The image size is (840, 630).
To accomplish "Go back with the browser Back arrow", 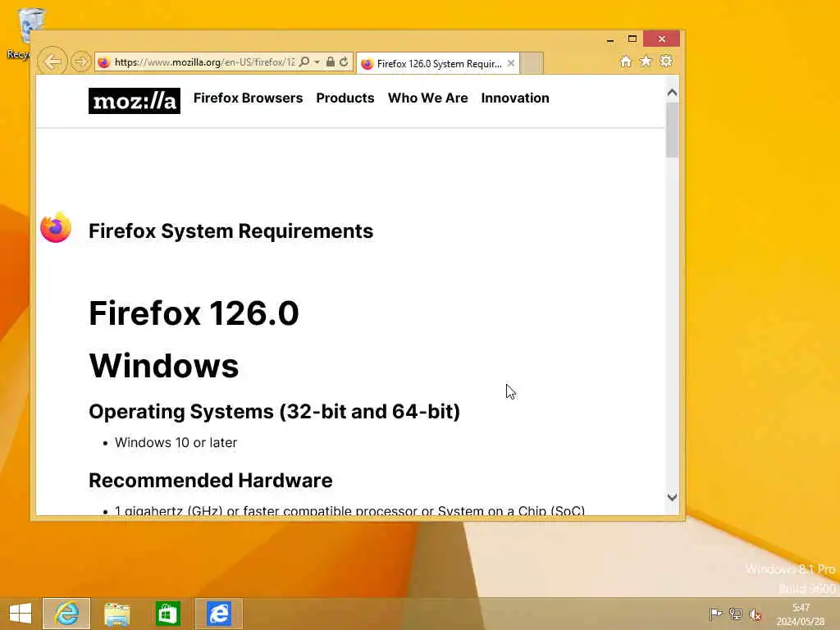I will [52, 62].
